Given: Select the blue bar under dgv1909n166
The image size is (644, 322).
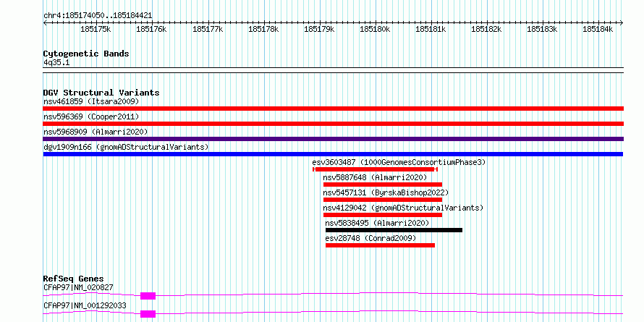Looking at the screenshot, I should (x=333, y=154).
